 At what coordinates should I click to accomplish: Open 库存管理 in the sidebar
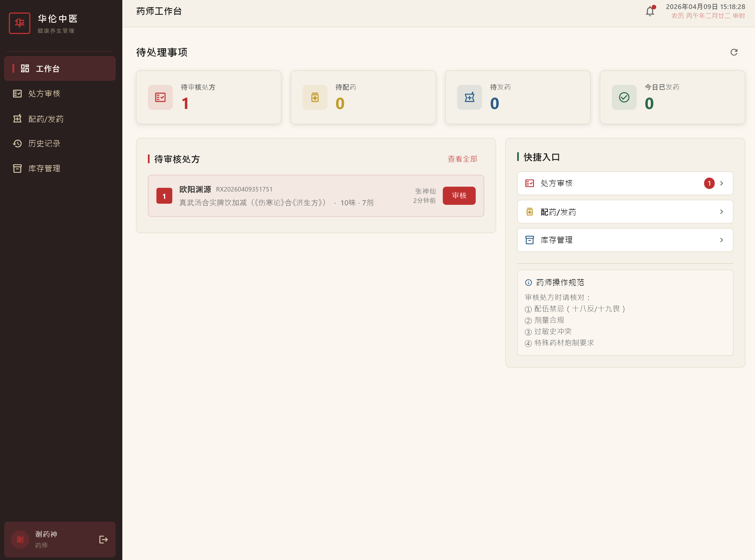[44, 169]
